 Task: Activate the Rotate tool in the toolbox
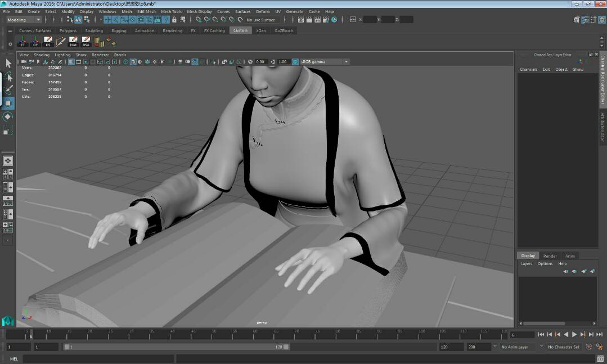[8, 116]
